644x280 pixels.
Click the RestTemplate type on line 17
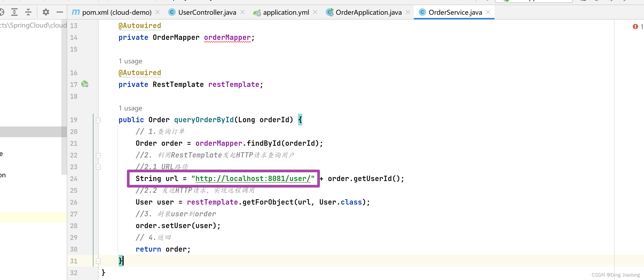point(178,85)
